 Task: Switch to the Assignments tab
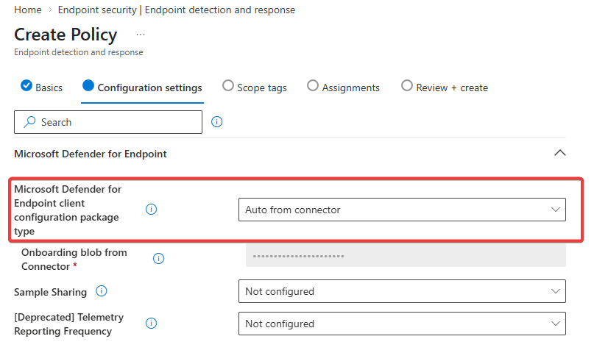344,88
